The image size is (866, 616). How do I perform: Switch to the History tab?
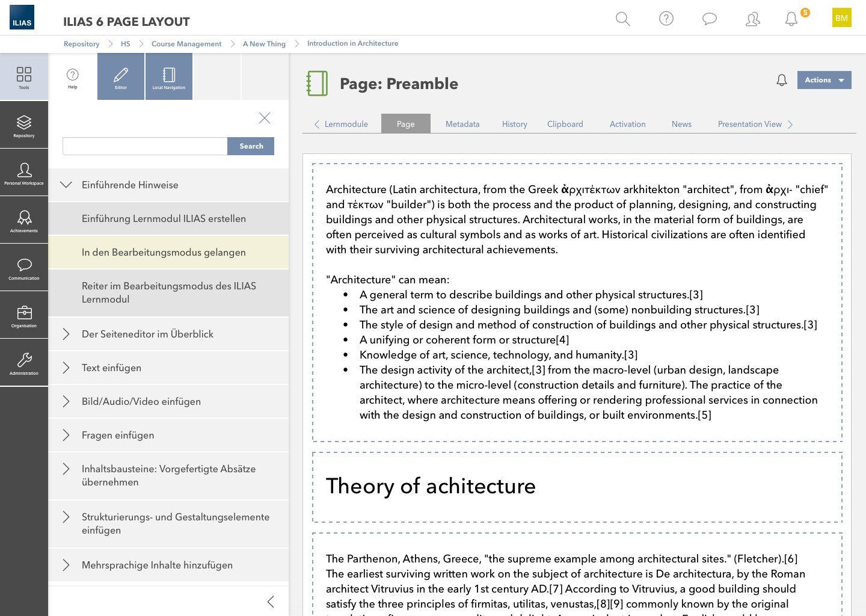tap(514, 124)
